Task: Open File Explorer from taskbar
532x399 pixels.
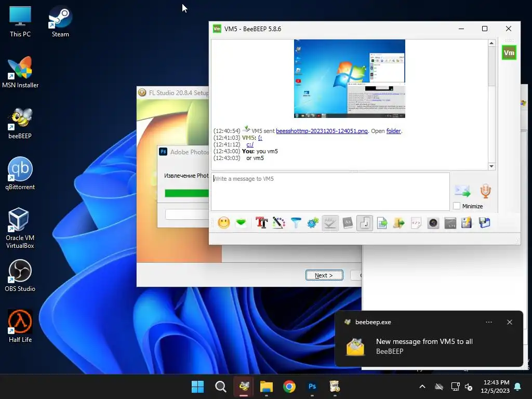Action: tap(267, 387)
